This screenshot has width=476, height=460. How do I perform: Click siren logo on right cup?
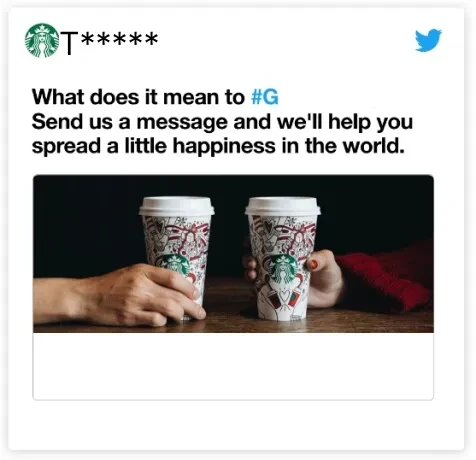(283, 269)
